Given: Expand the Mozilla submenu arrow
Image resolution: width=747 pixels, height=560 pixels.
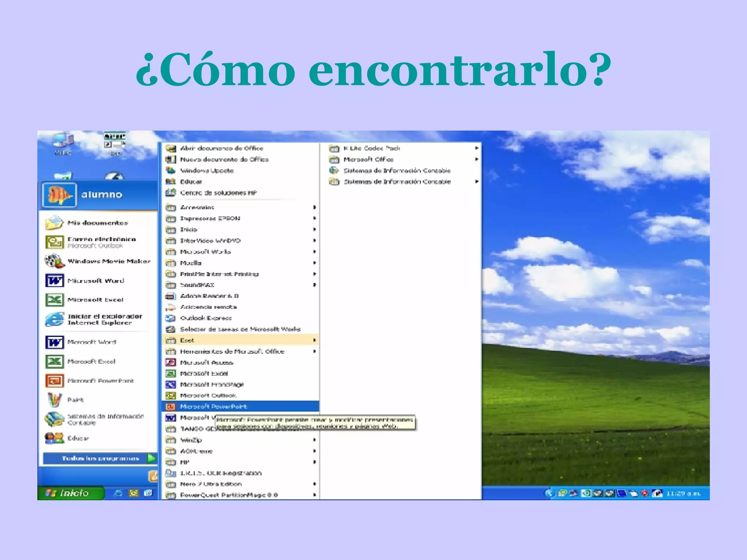Looking at the screenshot, I should pyautogui.click(x=314, y=262).
